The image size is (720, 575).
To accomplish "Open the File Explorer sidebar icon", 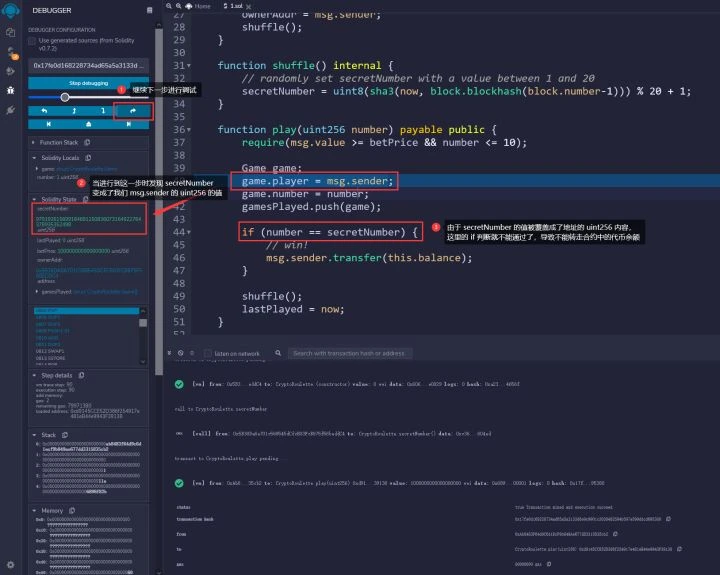I will pos(11,33).
